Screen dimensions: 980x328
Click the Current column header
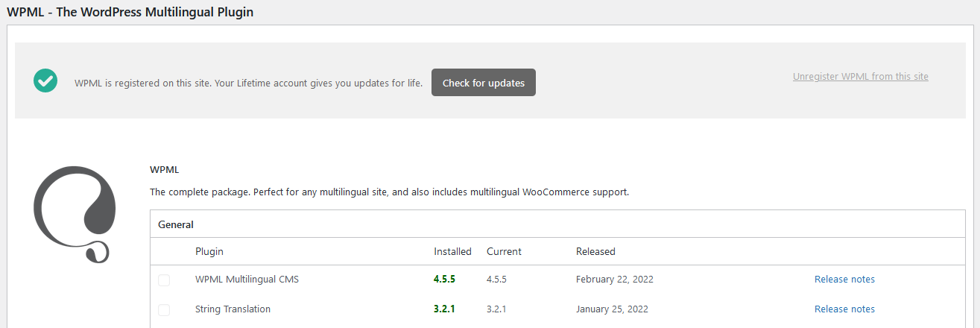[x=504, y=251]
